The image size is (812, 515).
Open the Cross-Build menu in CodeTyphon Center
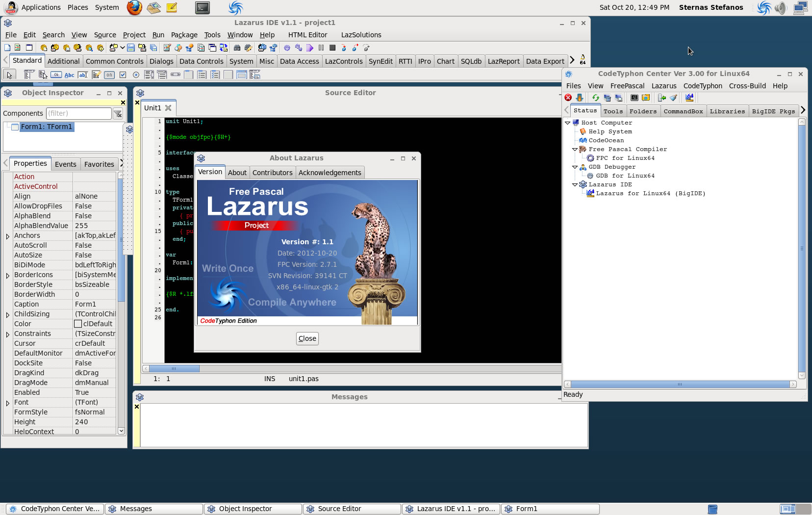click(747, 86)
